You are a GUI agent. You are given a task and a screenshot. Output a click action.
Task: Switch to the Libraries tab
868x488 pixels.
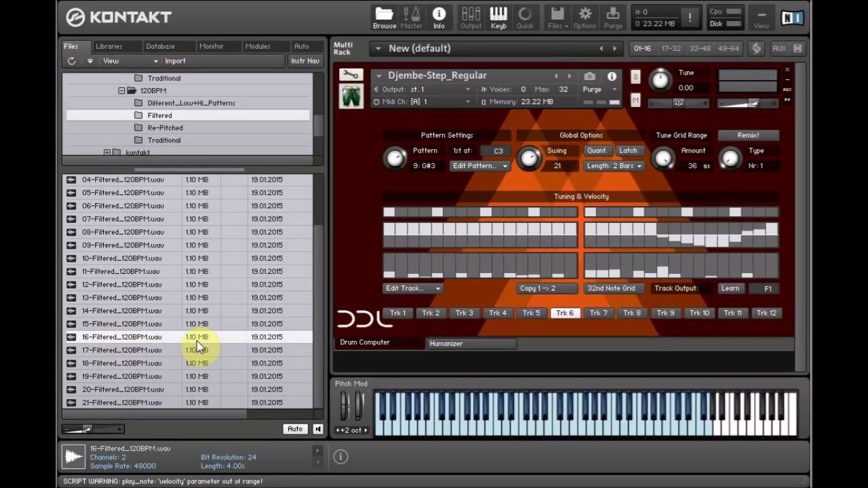[x=109, y=46]
